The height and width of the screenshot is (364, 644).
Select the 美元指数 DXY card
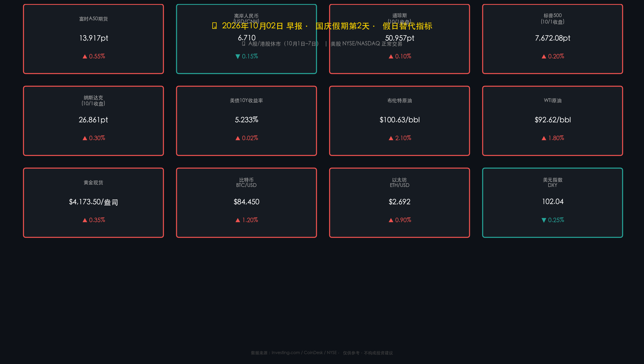coord(552,203)
